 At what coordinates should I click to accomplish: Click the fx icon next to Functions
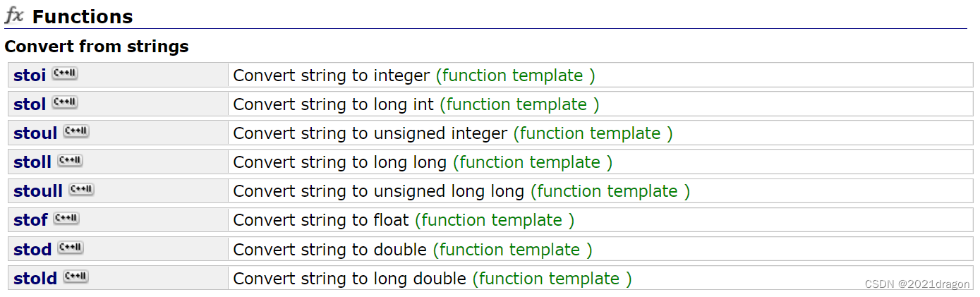pos(14,16)
